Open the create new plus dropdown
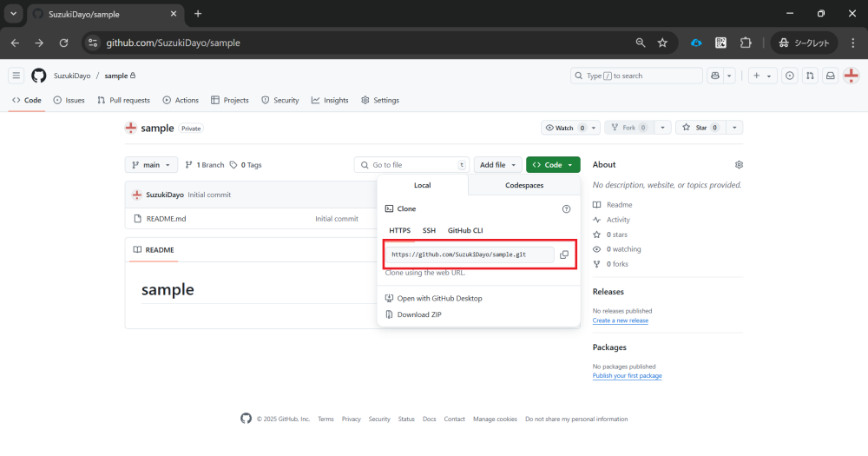This screenshot has width=868, height=456. click(763, 76)
